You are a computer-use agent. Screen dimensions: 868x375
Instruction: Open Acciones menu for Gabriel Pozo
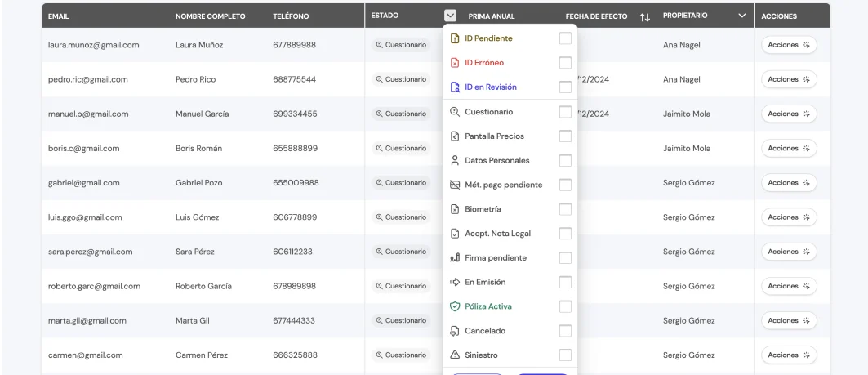[789, 183]
